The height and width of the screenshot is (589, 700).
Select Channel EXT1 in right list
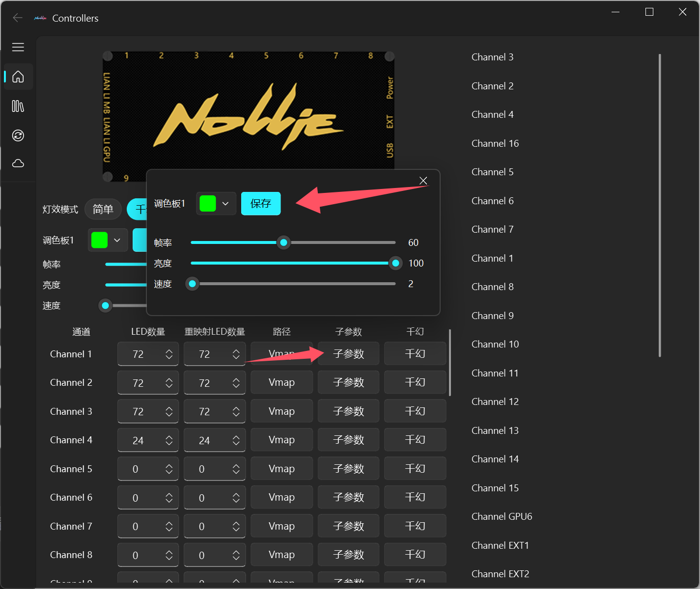500,546
